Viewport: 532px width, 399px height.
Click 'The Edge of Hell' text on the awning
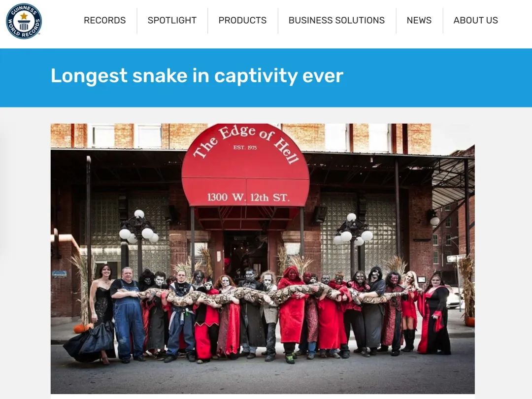pyautogui.click(x=246, y=142)
